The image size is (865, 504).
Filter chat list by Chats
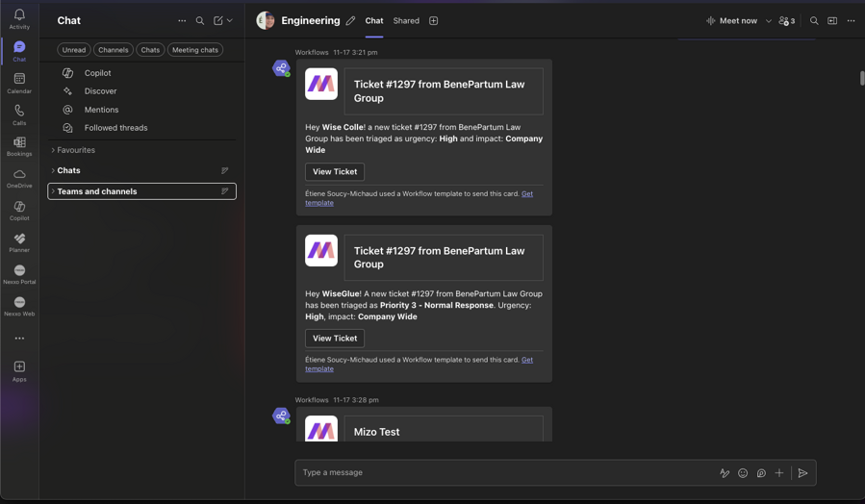tap(150, 50)
